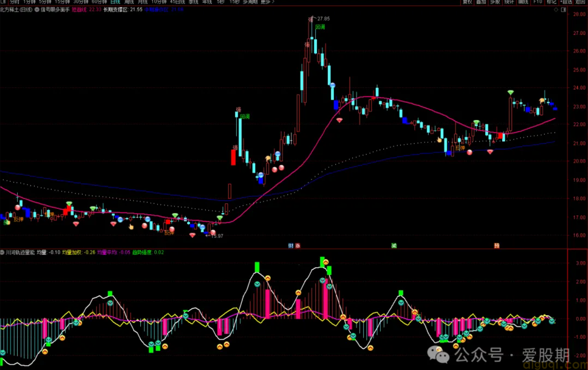Screen dimensions: 588x370
Task: Click the 28.00 price axis label
Action: 579,14
